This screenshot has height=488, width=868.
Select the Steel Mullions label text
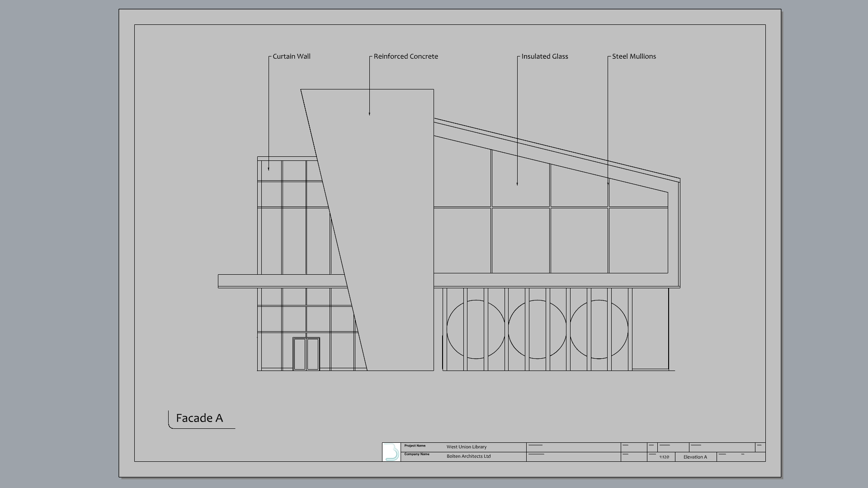633,56
